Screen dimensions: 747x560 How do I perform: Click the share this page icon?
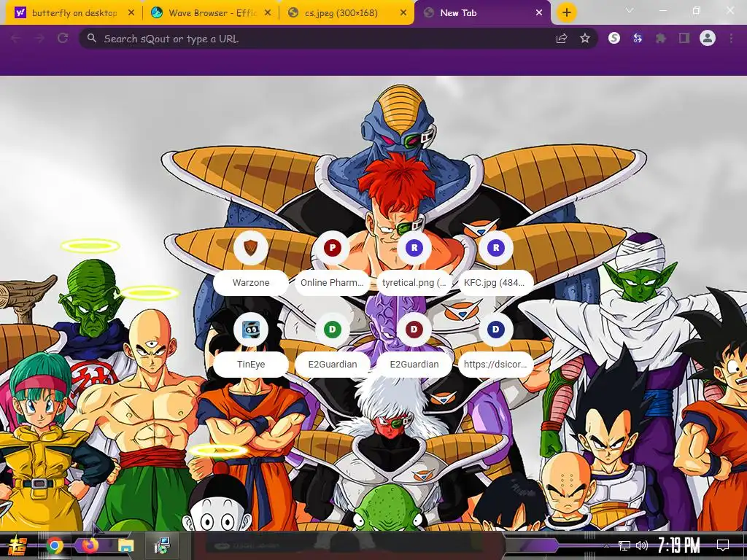[x=562, y=39]
